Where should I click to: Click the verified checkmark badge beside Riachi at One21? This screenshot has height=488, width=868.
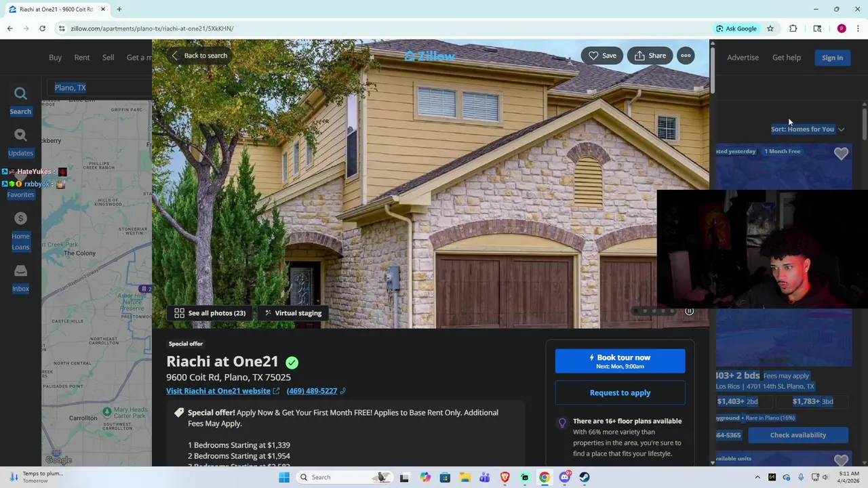pos(292,363)
